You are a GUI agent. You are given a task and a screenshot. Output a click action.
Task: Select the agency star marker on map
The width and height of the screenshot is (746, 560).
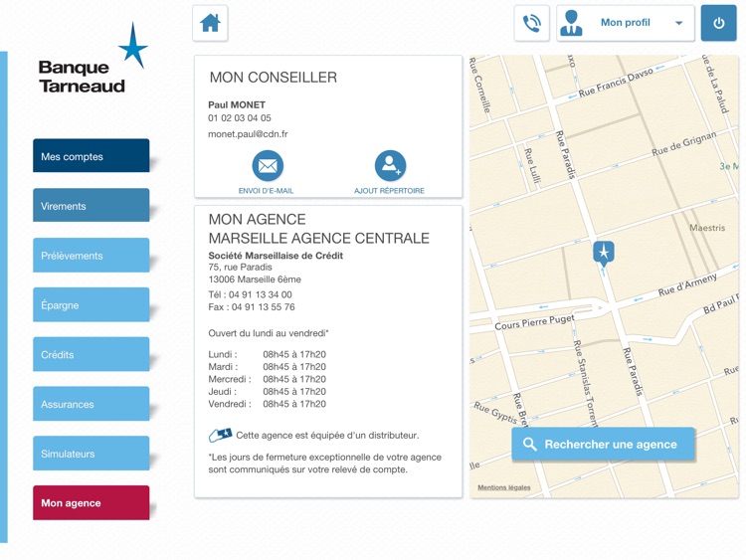point(604,253)
